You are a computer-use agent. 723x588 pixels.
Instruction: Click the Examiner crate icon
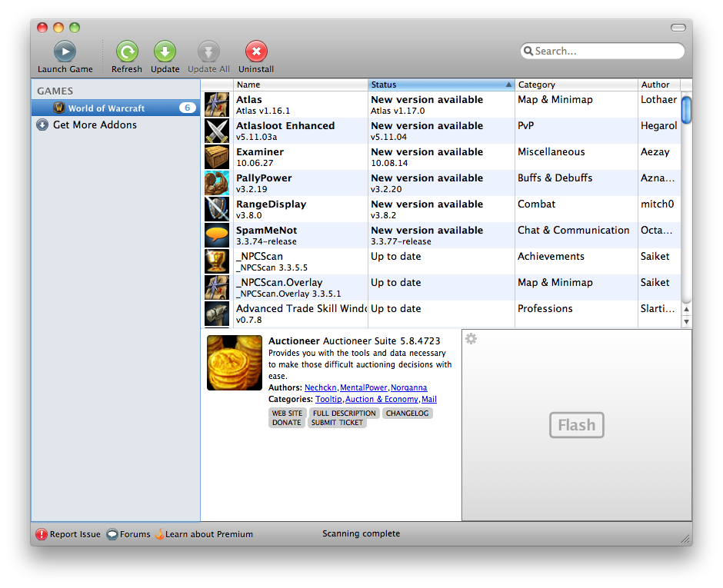click(x=217, y=157)
